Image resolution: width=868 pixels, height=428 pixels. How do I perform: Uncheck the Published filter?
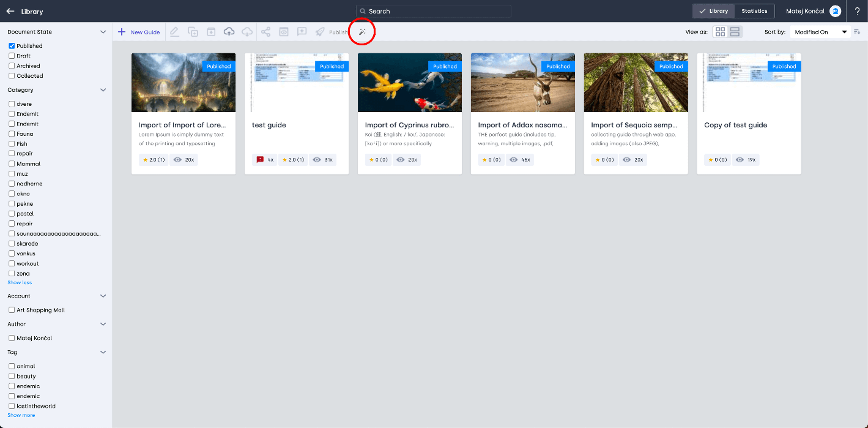(x=12, y=46)
